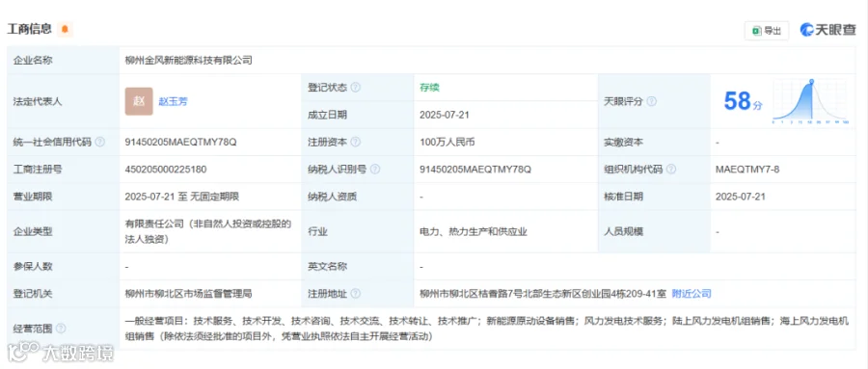Click registration number 450205000225180

(x=166, y=170)
